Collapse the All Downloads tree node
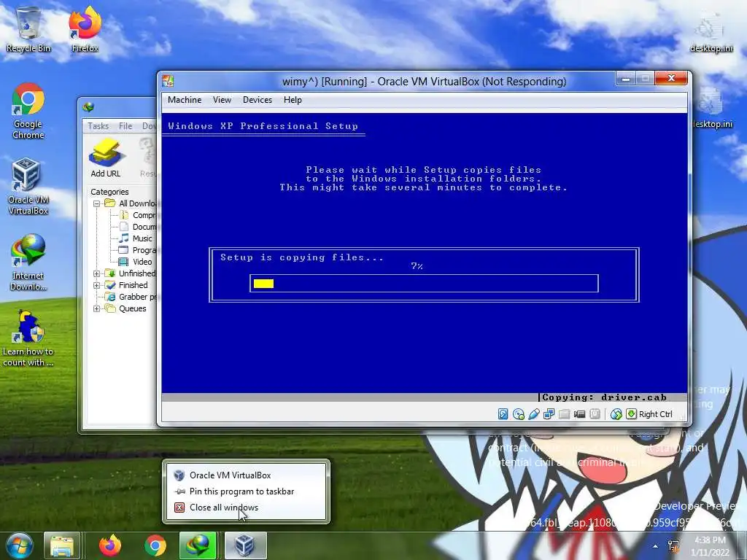This screenshot has width=747, height=560. 96,203
